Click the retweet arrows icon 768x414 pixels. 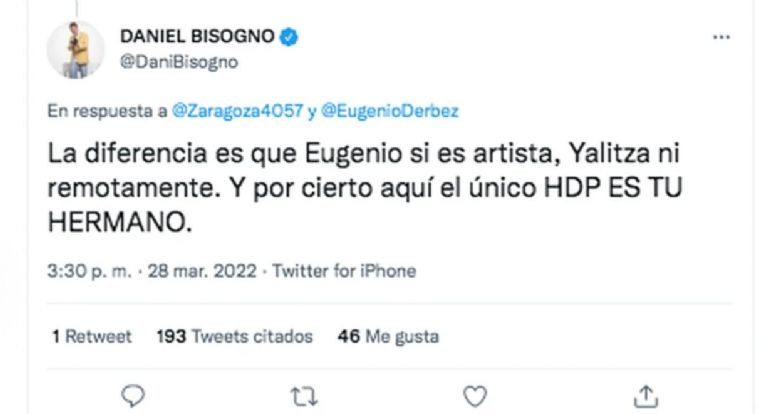(304, 396)
